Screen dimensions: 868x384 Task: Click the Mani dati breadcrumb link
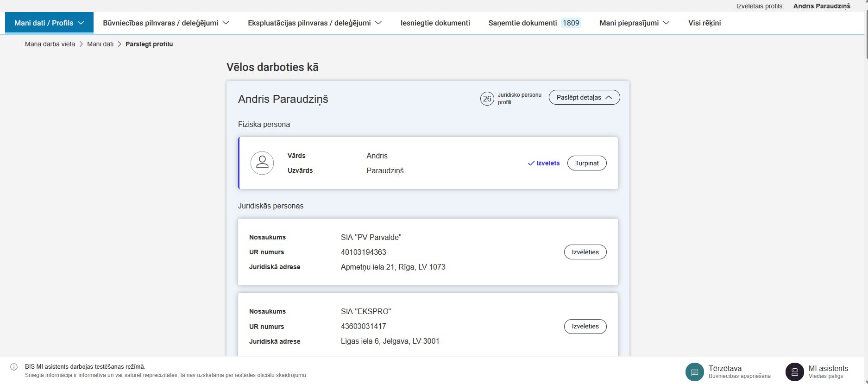click(x=100, y=44)
